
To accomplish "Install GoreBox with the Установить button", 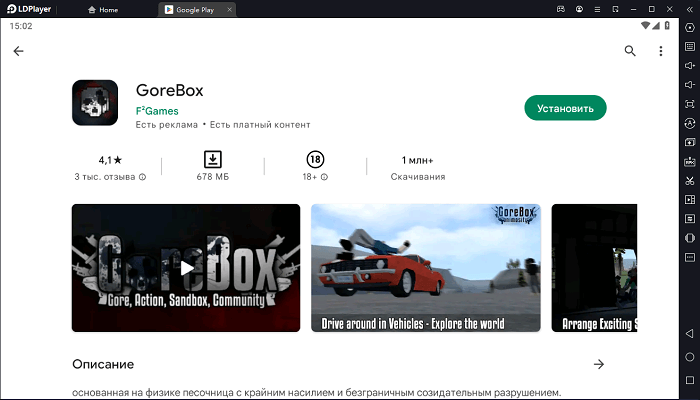I will pos(565,108).
